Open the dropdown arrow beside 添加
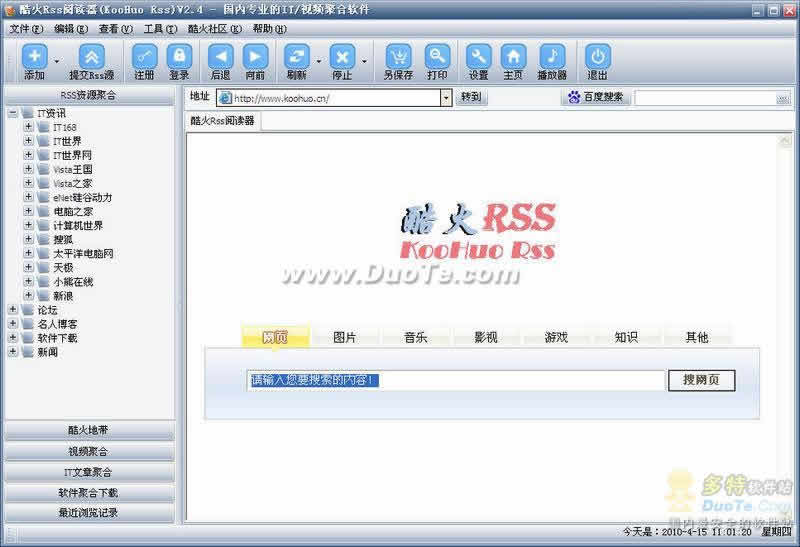The width and height of the screenshot is (800, 547). point(57,61)
